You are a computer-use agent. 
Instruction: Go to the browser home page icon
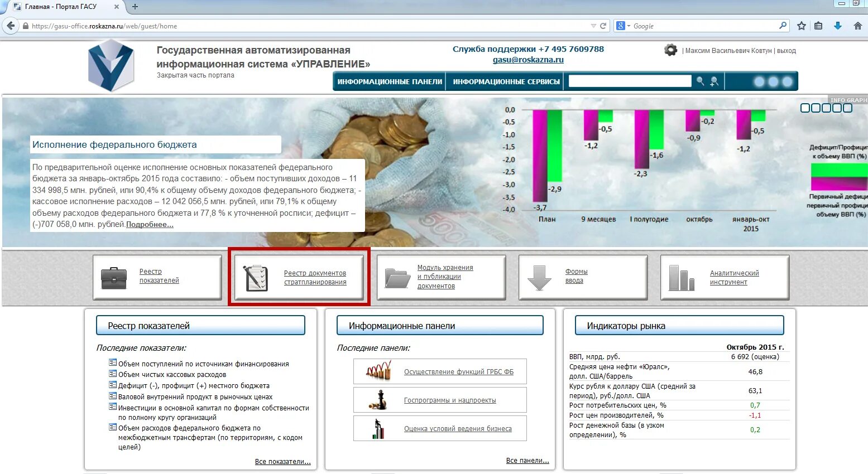click(858, 26)
